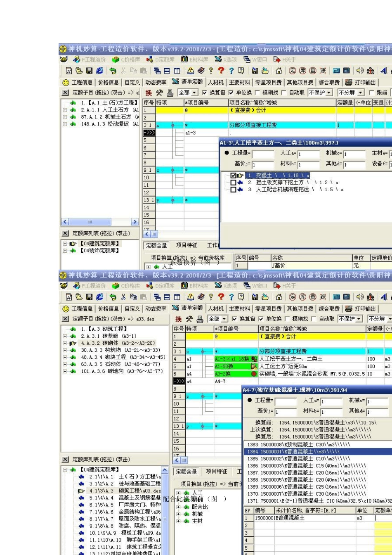The image size is (392, 555).
Task: Uncheck the 挖湿土 coefficient checkbox
Action: coord(234,176)
